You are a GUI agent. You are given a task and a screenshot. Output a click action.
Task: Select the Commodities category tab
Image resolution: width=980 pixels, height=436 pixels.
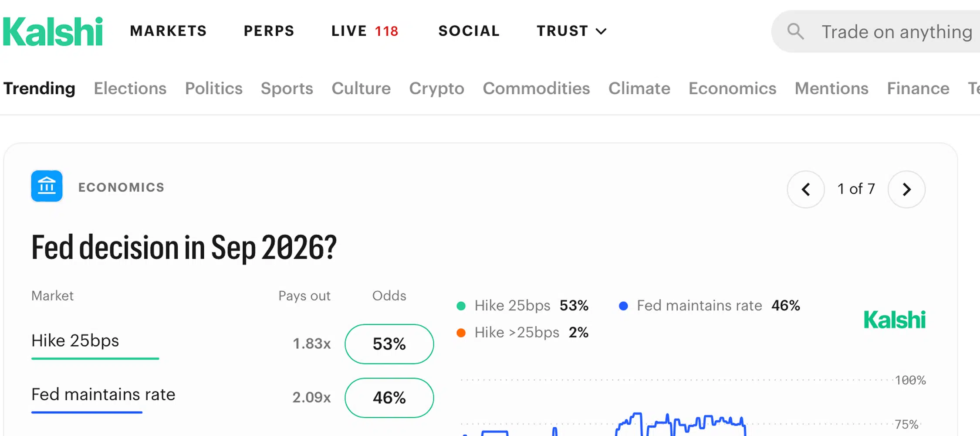point(536,89)
